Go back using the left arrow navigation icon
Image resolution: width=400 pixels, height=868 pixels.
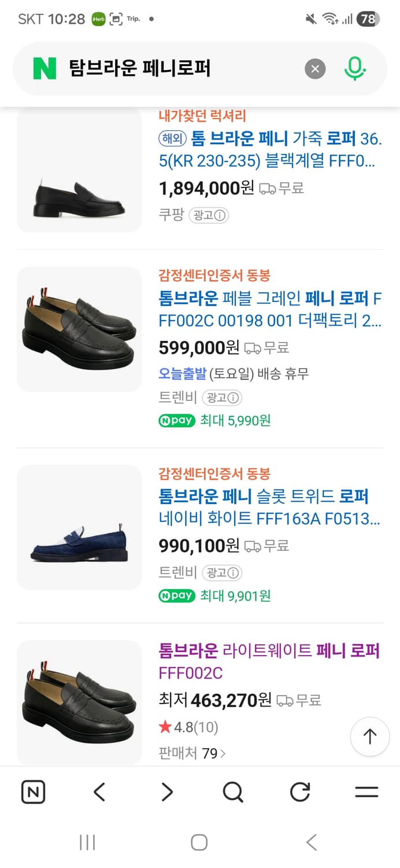[98, 792]
